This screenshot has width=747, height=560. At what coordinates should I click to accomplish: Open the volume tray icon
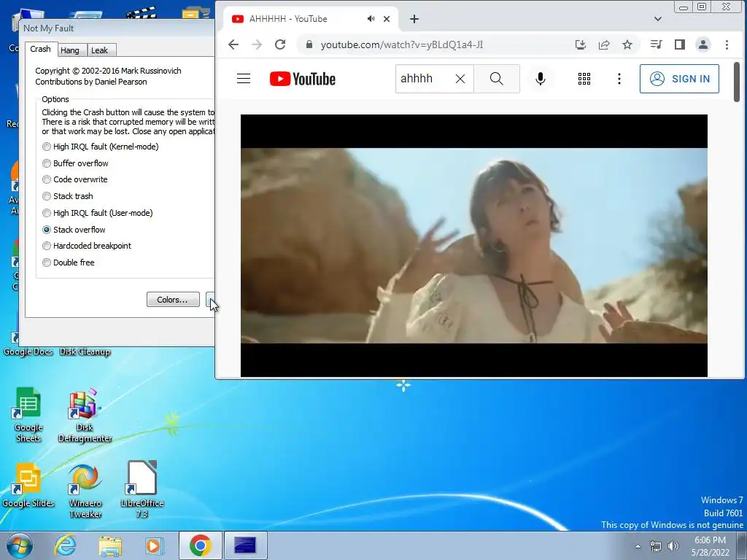click(x=673, y=546)
